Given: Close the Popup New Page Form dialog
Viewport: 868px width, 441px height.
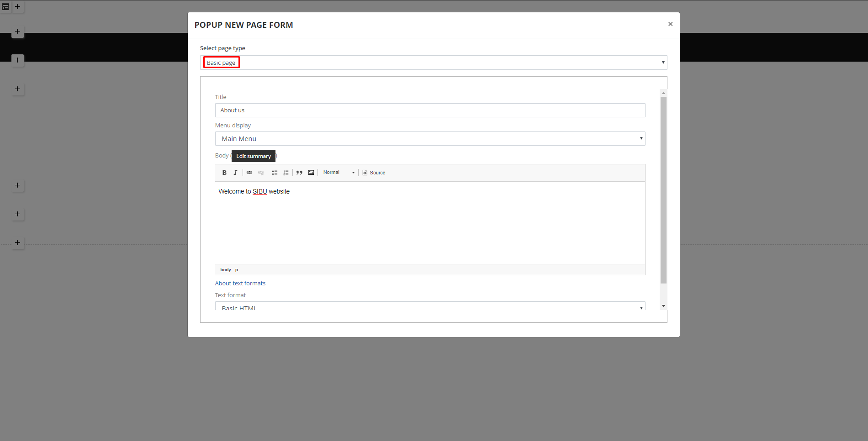Looking at the screenshot, I should [670, 24].
